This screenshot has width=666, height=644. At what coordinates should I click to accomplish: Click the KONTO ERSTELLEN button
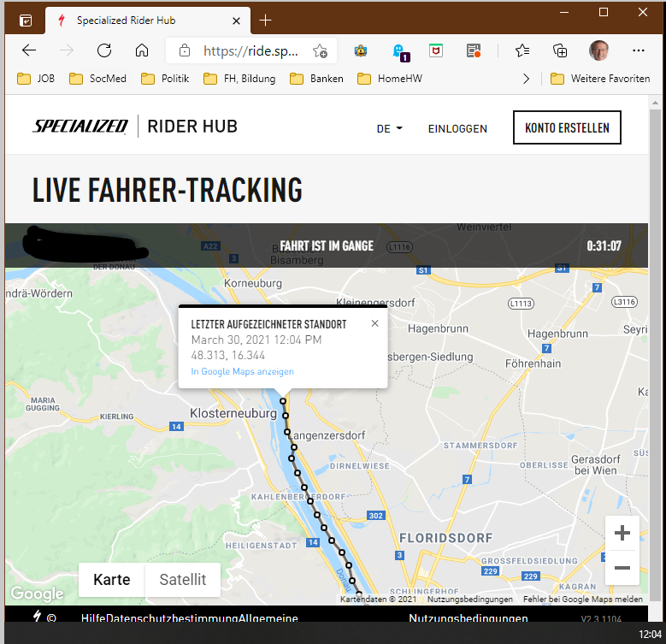coord(567,127)
